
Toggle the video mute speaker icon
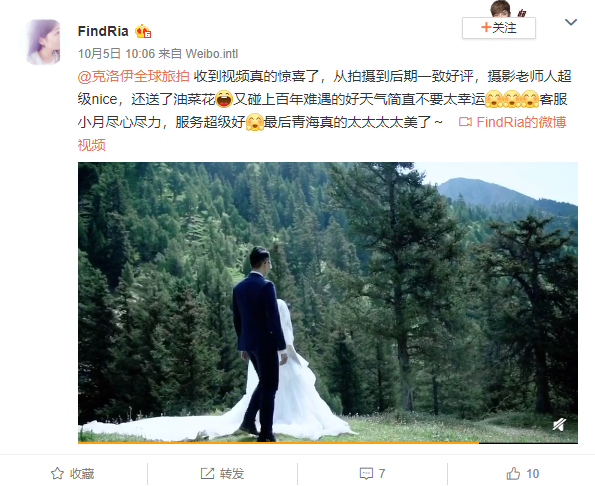[559, 425]
